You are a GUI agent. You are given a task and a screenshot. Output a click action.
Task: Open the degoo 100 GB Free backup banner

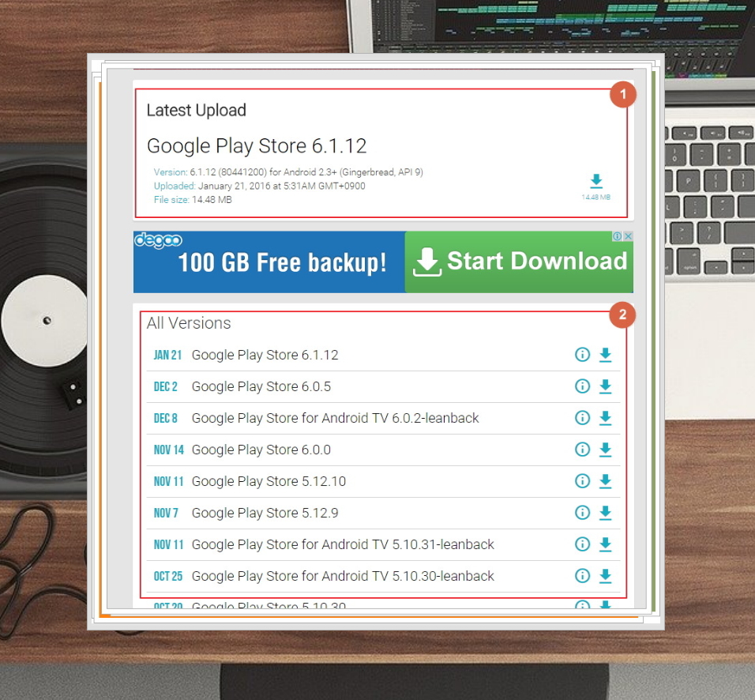pos(269,262)
